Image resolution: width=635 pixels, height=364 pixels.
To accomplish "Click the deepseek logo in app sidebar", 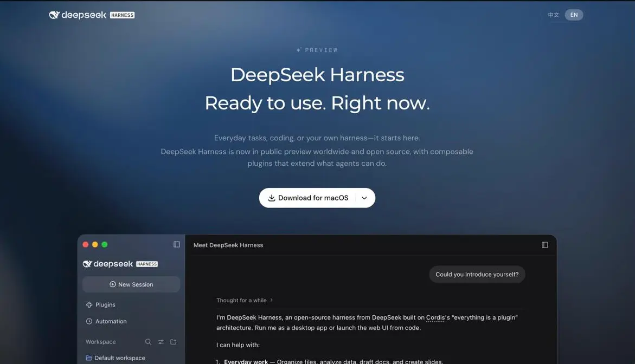I will tap(120, 264).
